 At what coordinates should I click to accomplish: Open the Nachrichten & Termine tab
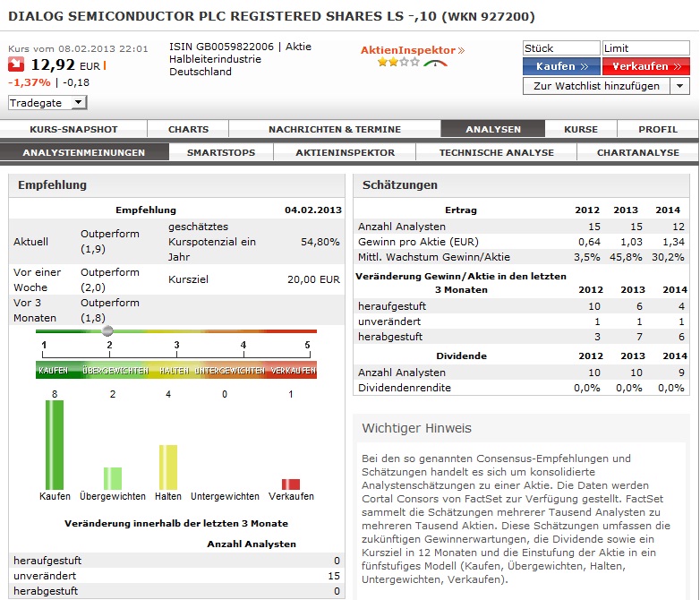point(334,129)
